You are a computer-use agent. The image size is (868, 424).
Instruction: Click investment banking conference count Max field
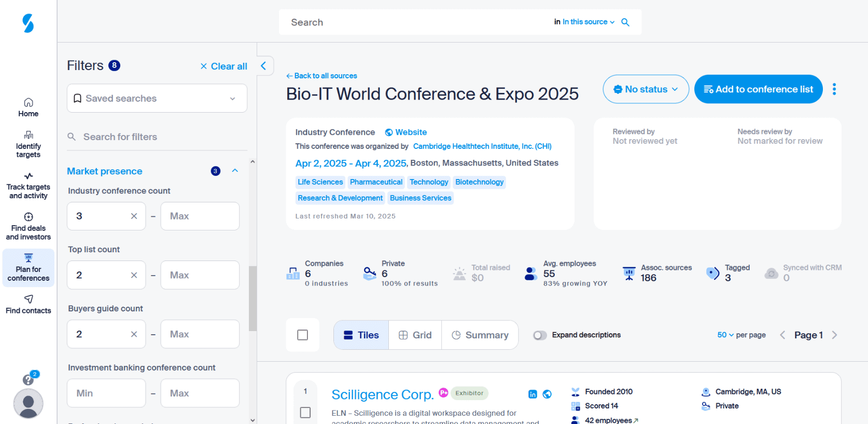[200, 393]
